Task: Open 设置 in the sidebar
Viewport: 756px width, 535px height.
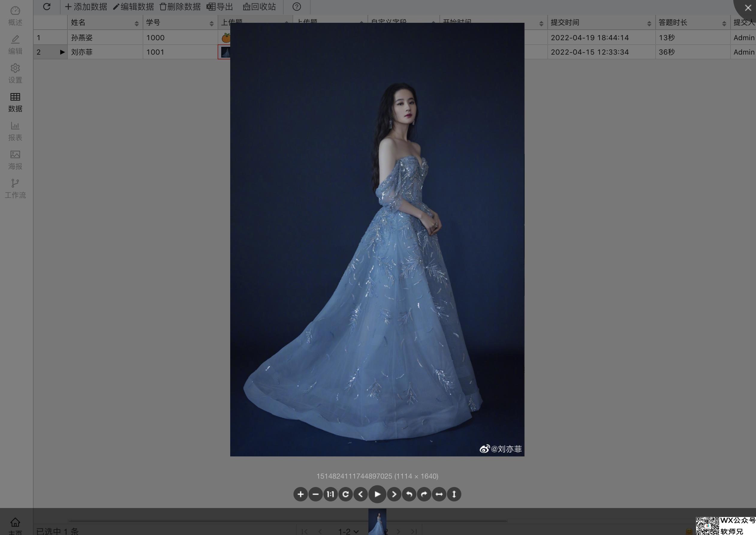Action: tap(15, 73)
